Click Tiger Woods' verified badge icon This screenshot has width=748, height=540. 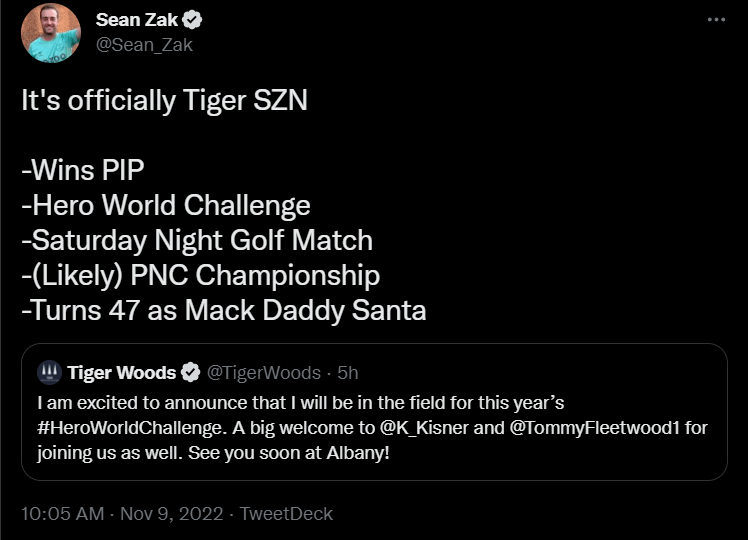tap(191, 373)
